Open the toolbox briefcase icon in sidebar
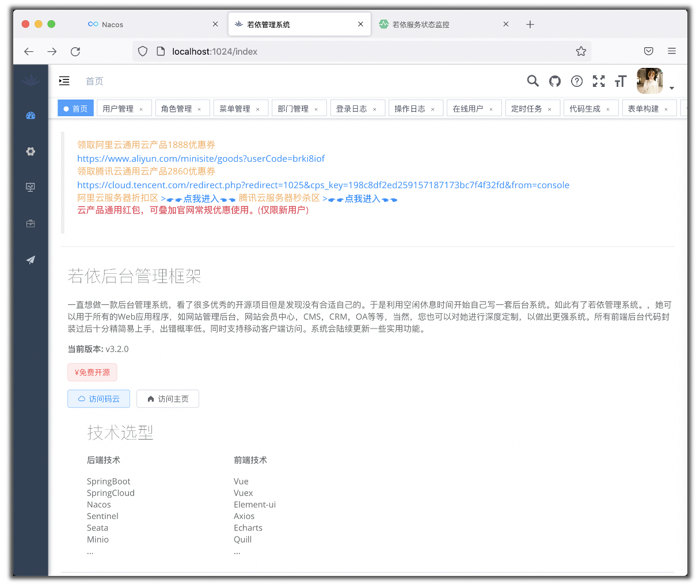The width and height of the screenshot is (700, 588). click(x=31, y=223)
